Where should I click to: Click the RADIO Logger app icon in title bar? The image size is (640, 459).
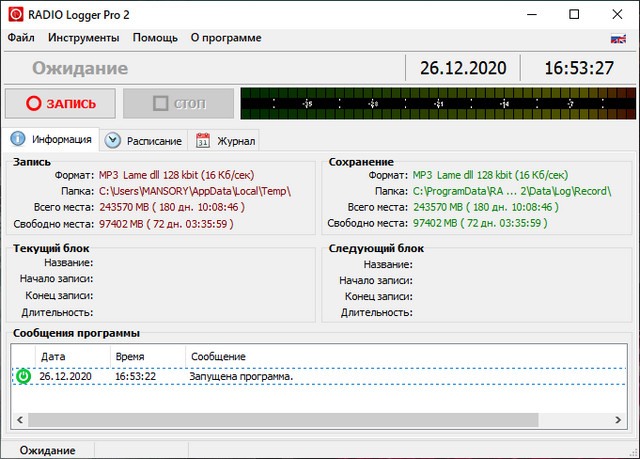tap(15, 14)
